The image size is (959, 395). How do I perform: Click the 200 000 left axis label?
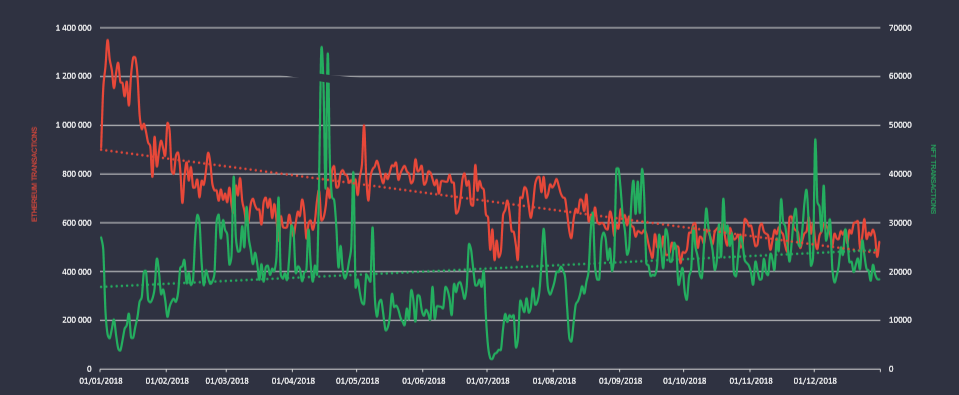click(78, 320)
